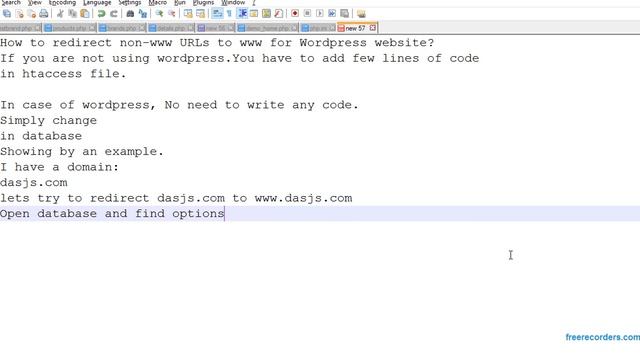Image resolution: width=640 pixels, height=360 pixels.
Task: Close the details.php tab
Action: point(191,28)
